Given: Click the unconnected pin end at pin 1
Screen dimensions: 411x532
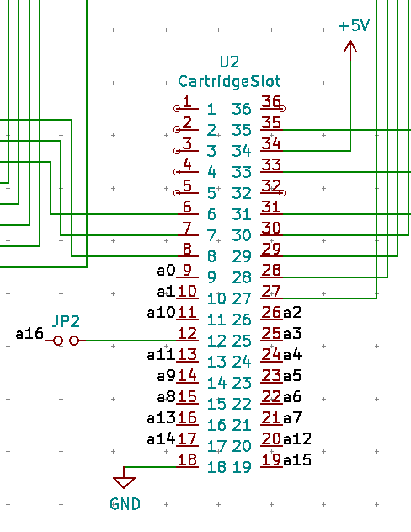Looking at the screenshot, I should (x=177, y=109).
